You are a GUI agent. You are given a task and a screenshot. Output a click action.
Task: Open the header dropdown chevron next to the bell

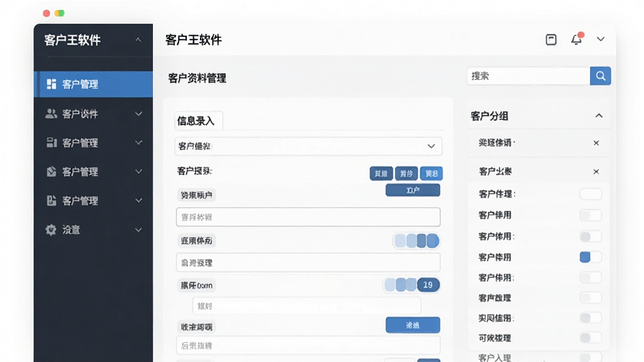[601, 39]
